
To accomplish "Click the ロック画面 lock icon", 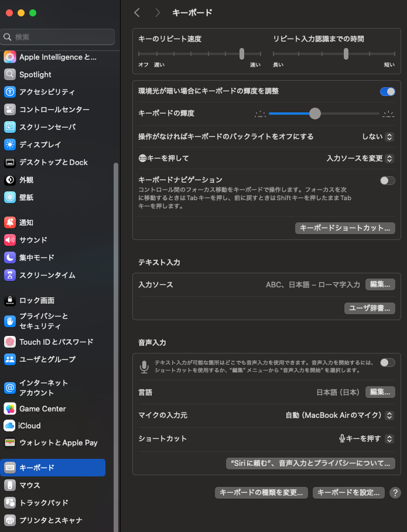I will click(10, 300).
